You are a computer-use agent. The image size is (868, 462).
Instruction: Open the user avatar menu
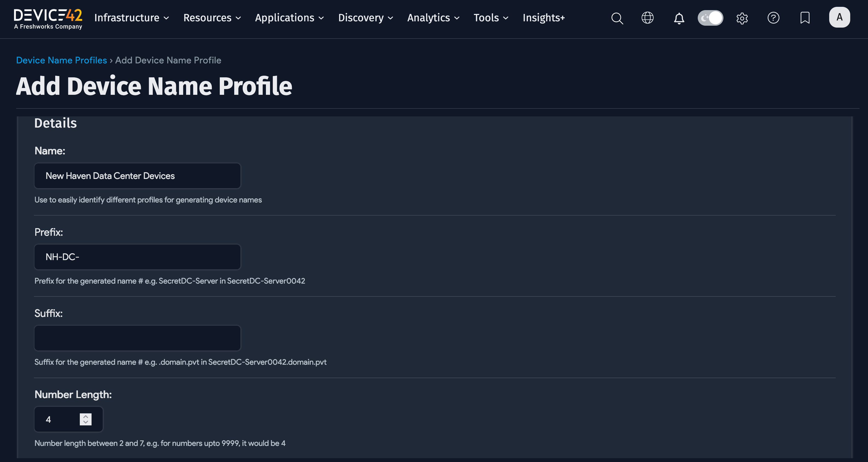tap(840, 17)
